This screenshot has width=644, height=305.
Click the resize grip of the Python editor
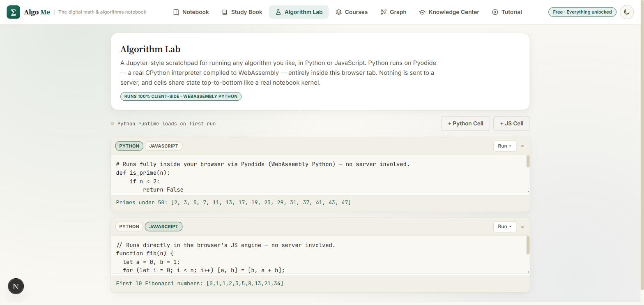(528, 191)
